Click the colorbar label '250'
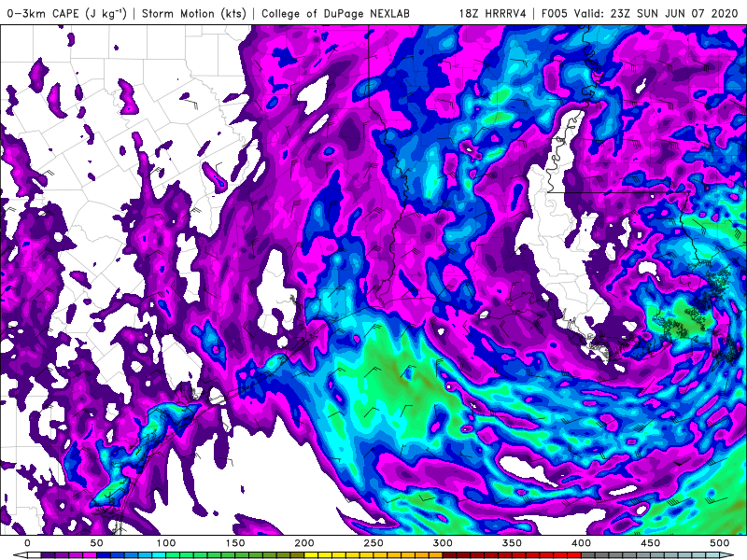 [x=373, y=543]
